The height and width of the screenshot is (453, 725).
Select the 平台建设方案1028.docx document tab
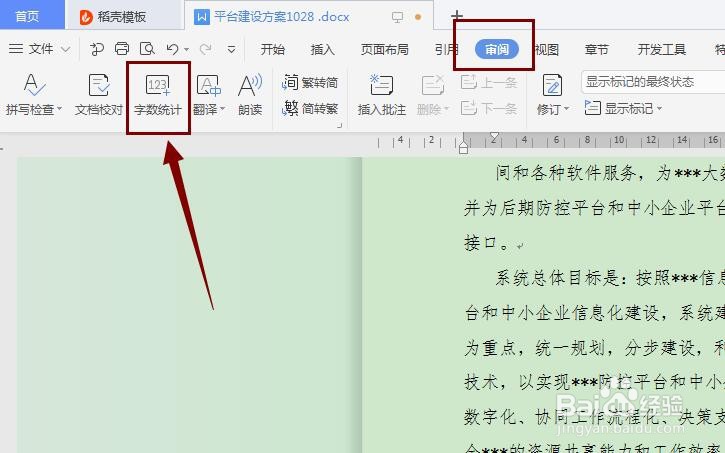[x=281, y=17]
